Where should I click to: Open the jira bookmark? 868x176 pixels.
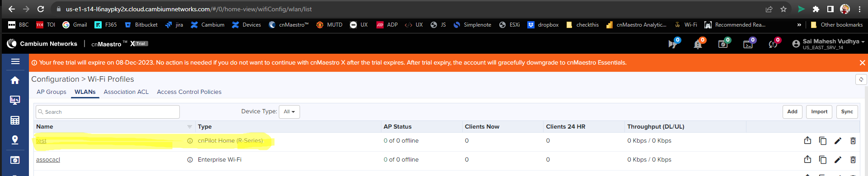(174, 25)
